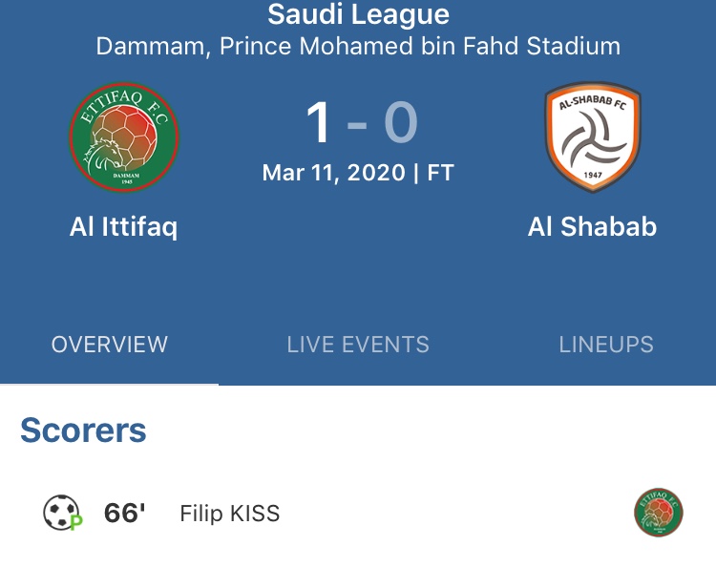The width and height of the screenshot is (716, 588).
Task: Open the Live Events tab
Action: pos(358,345)
